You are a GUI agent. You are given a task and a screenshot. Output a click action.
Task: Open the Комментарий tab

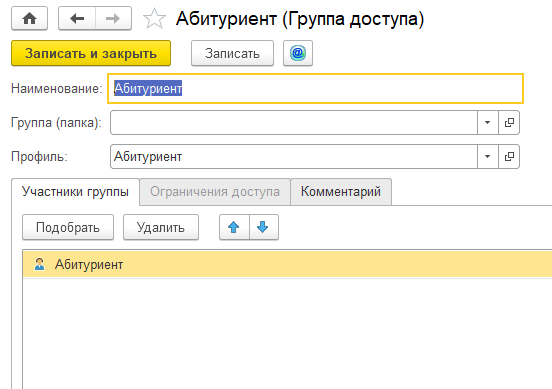click(341, 192)
